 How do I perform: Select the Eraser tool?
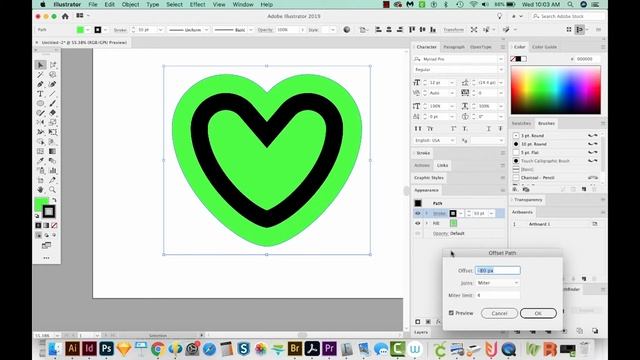coord(53,113)
